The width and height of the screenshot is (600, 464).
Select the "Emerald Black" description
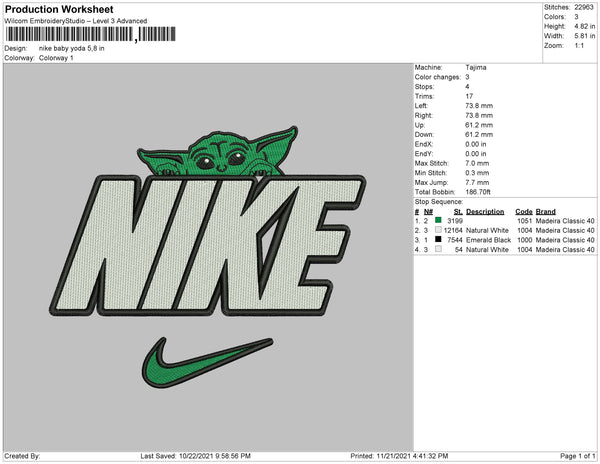[x=488, y=240]
